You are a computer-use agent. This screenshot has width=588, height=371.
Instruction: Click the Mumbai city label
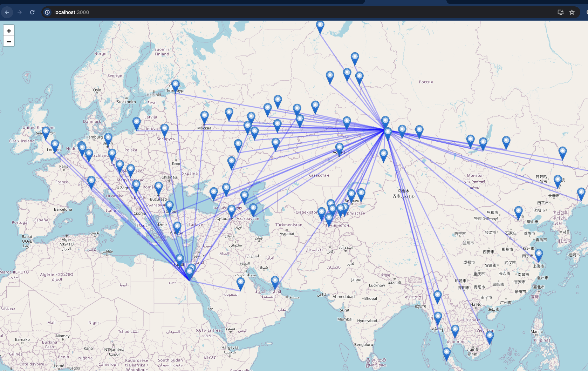tap(345, 319)
